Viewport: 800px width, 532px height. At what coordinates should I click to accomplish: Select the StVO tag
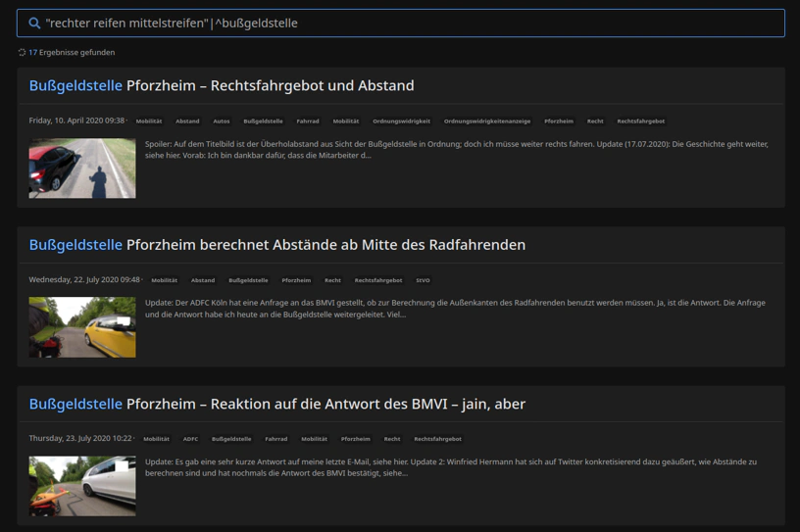click(423, 280)
